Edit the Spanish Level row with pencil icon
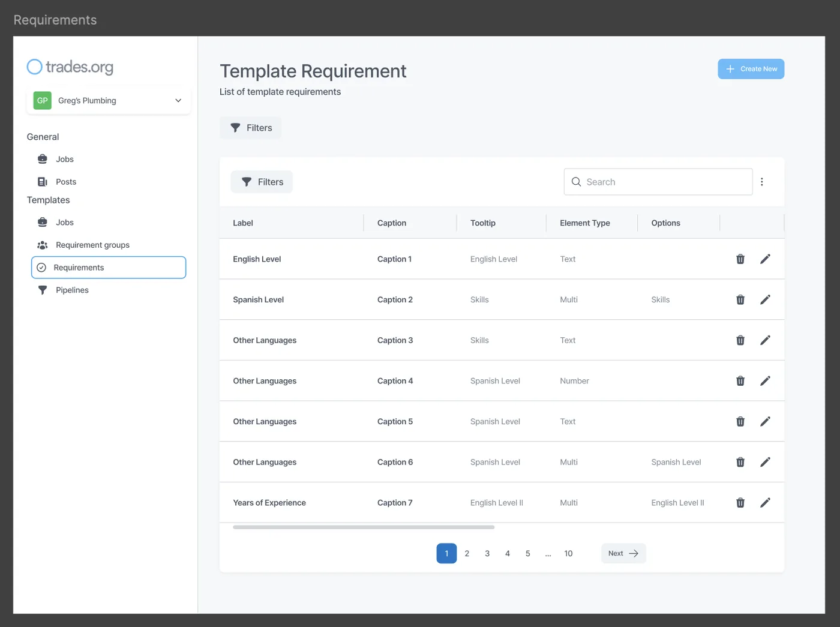 point(765,300)
